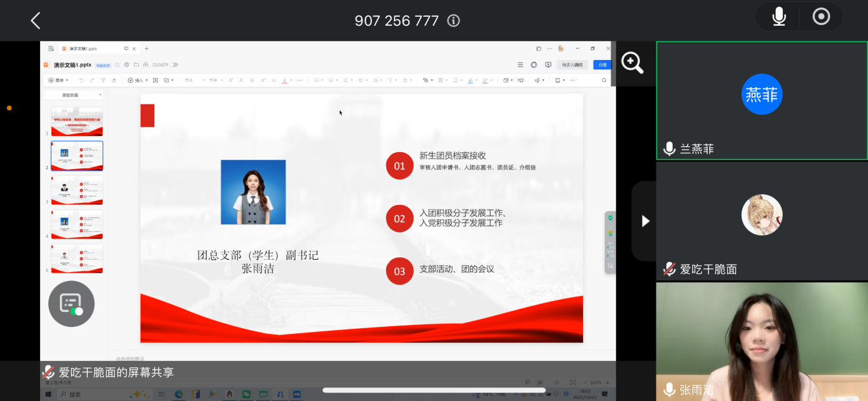Click the blue 分享 share button
The width and height of the screenshot is (868, 401).
click(602, 64)
